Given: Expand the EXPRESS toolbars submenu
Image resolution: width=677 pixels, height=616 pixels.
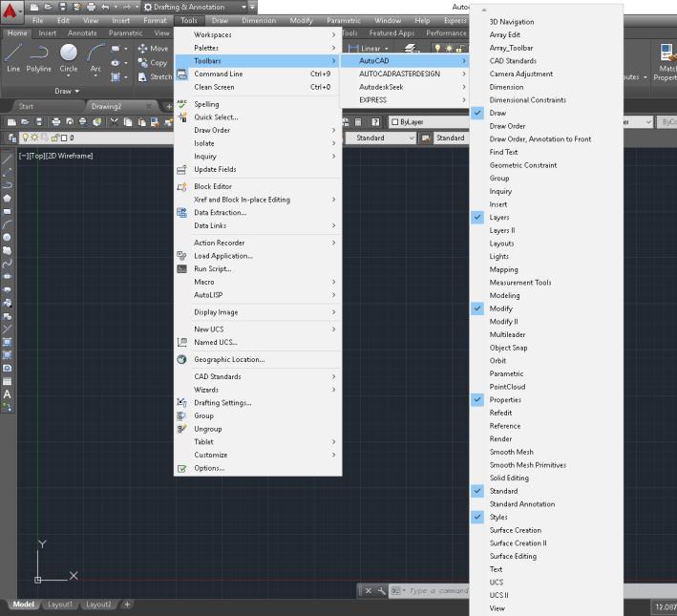Looking at the screenshot, I should pos(405,99).
